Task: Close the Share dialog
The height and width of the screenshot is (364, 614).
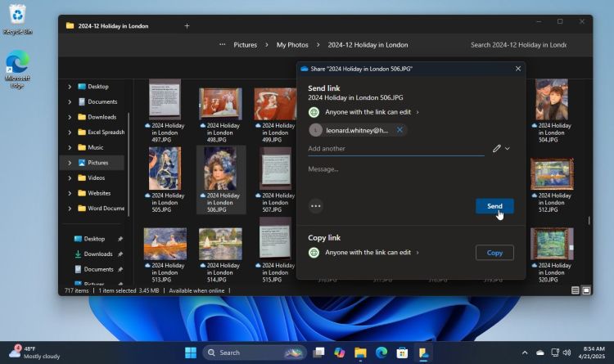Action: pyautogui.click(x=518, y=70)
